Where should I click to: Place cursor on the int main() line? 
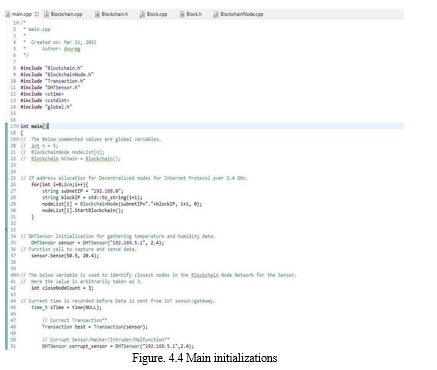tap(35, 126)
